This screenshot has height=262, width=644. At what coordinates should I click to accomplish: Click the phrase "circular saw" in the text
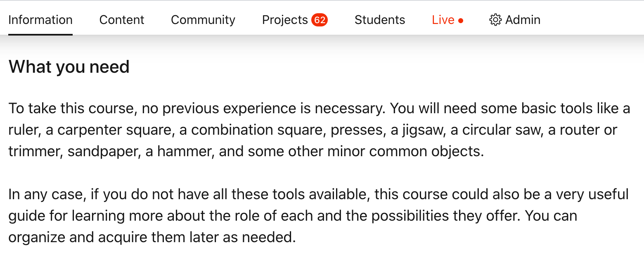(502, 130)
